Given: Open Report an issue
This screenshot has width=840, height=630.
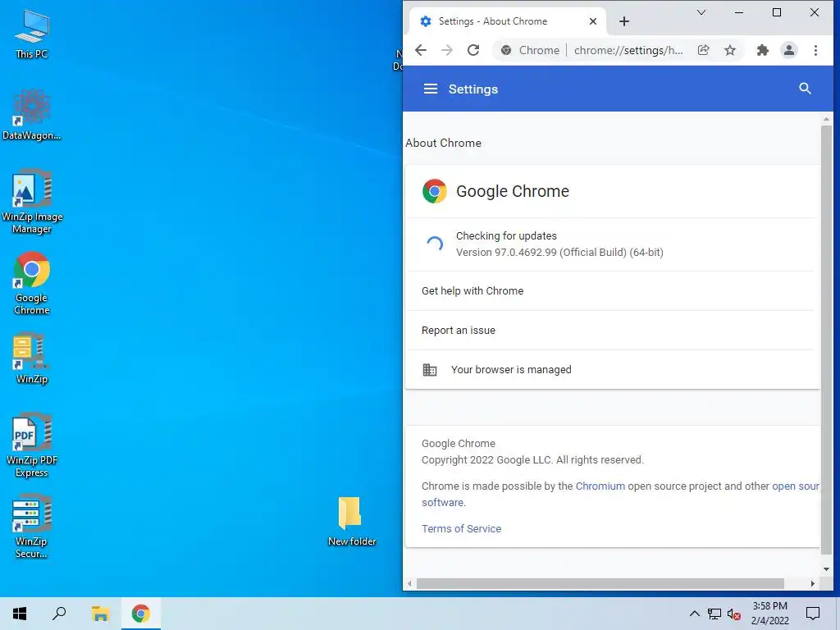Looking at the screenshot, I should [612, 331].
